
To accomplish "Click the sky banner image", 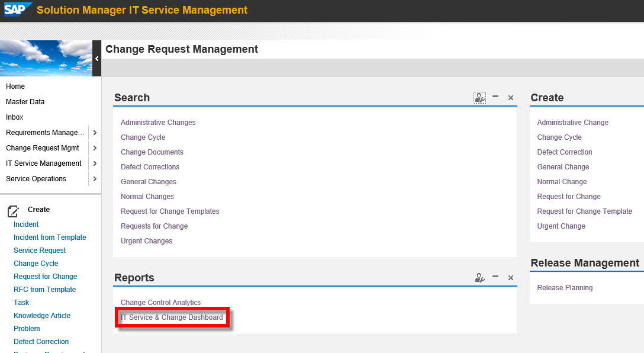I will [46, 59].
